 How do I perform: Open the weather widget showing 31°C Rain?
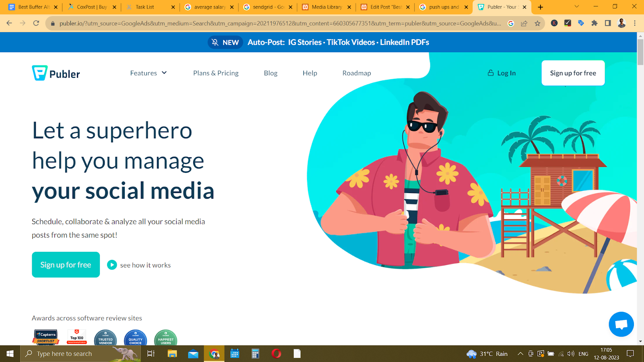click(487, 354)
